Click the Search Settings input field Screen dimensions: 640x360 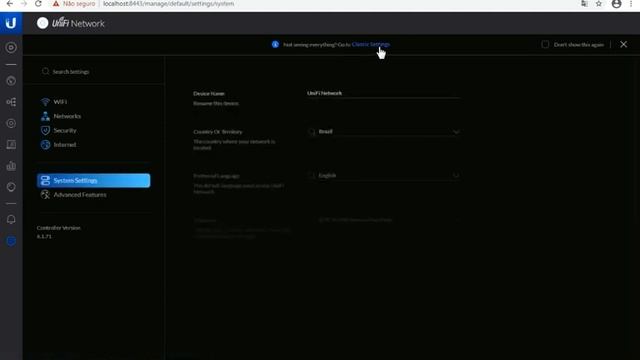tap(94, 71)
